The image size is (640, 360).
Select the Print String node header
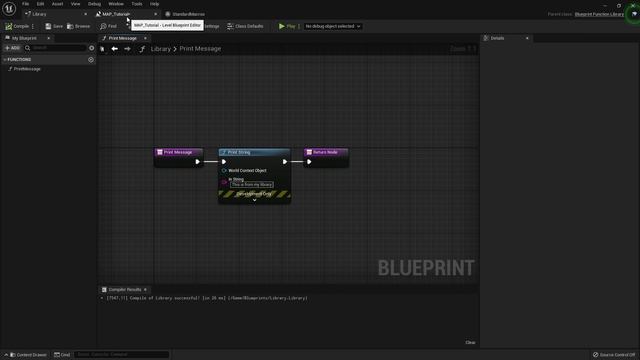click(x=255, y=152)
